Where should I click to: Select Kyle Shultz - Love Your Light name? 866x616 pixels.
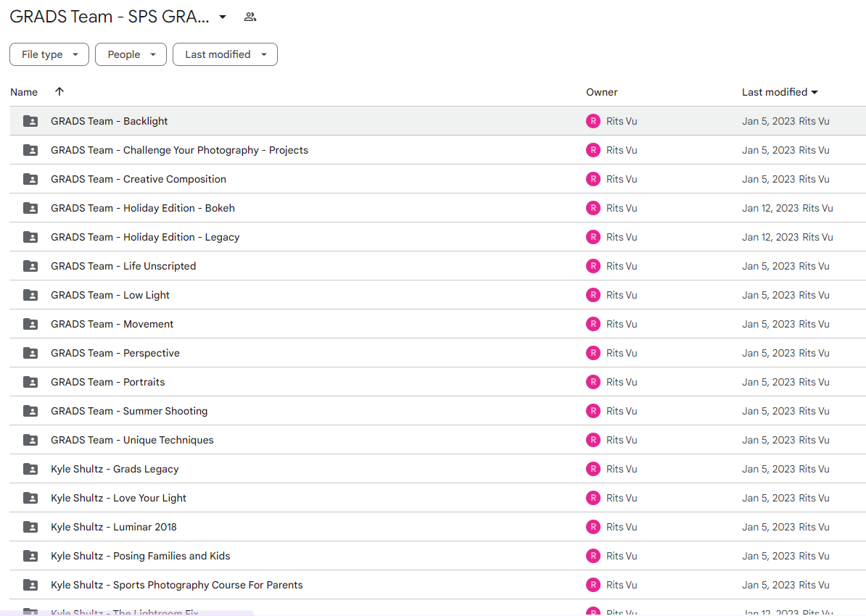coord(119,498)
